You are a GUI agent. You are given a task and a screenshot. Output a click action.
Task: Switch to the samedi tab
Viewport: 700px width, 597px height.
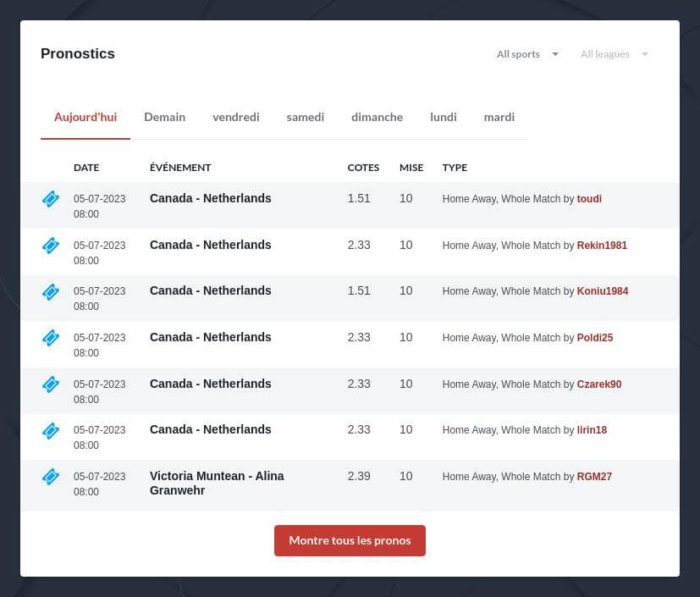coord(306,117)
